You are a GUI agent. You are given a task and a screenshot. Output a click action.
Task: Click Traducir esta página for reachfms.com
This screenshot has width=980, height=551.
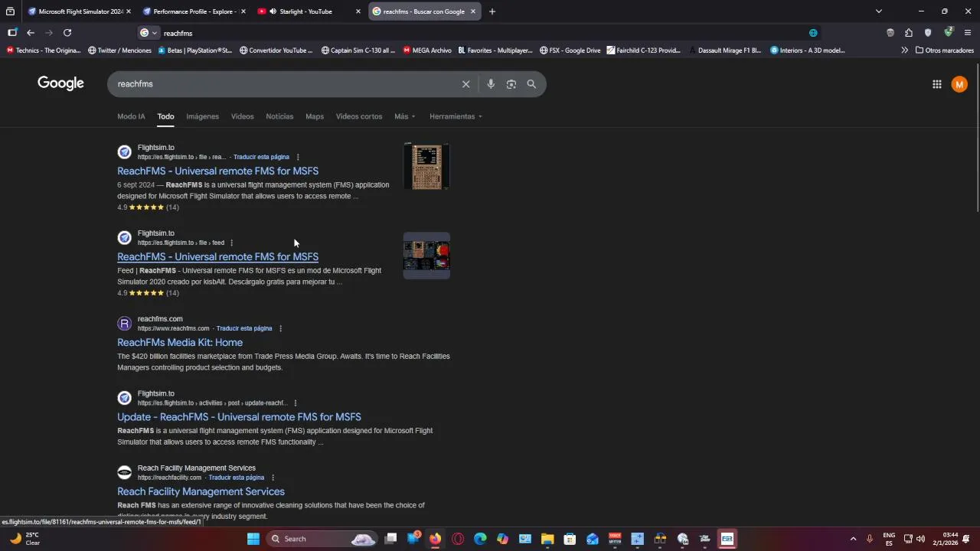pyautogui.click(x=244, y=328)
